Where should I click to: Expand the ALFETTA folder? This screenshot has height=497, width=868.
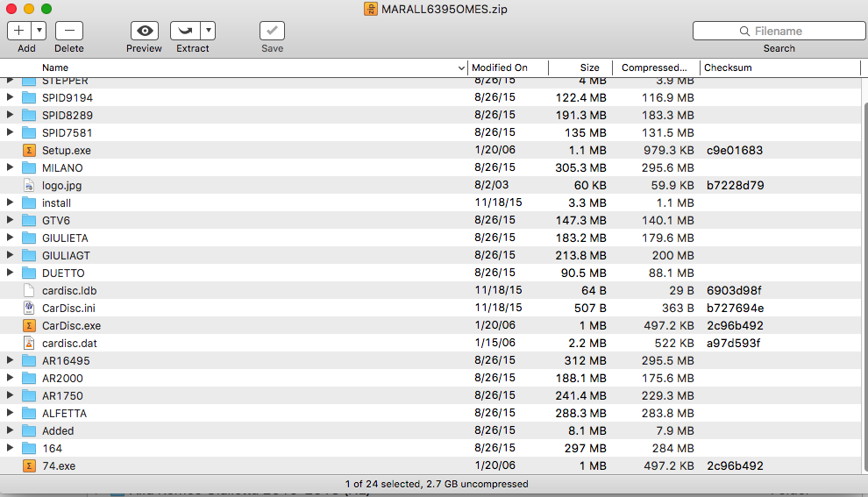click(10, 413)
